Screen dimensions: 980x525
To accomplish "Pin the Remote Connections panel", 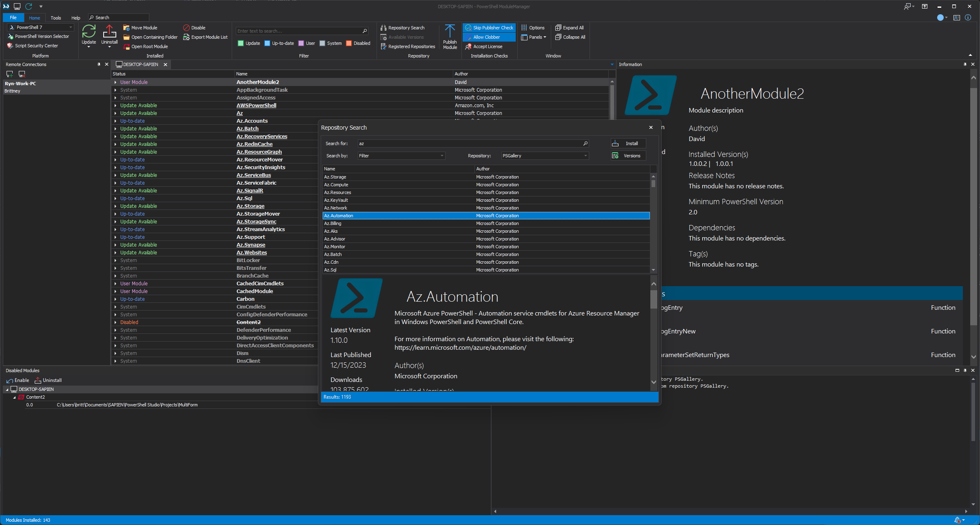I will click(x=99, y=64).
